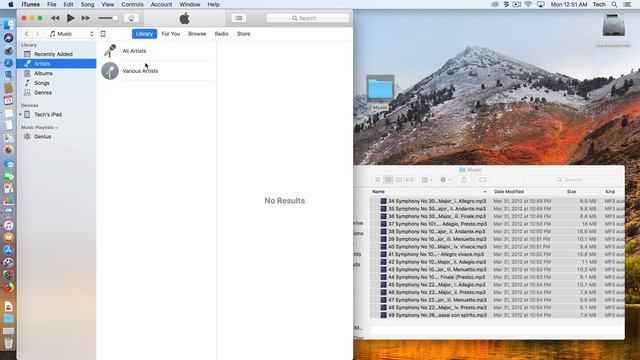Open Siri from the Dock
The image size is (640, 360).
(x=9, y=38)
